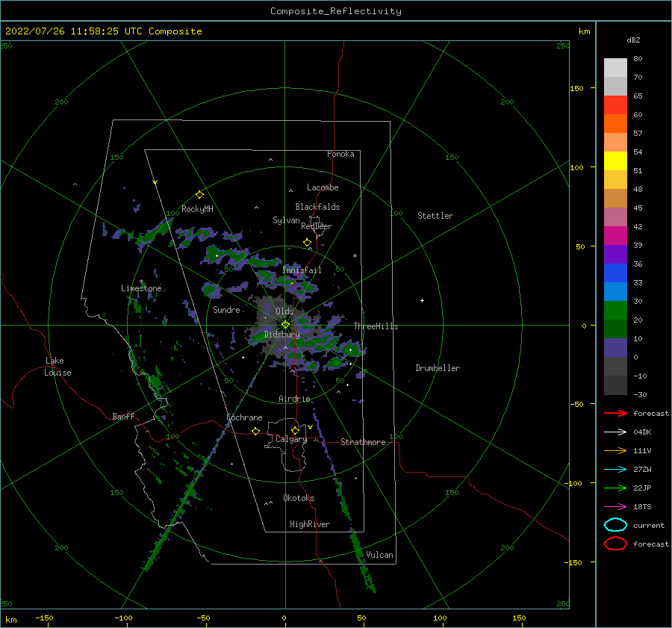The width and height of the screenshot is (672, 628).
Task: Click the yellow diamond marker near RedDeer
Action: click(x=307, y=243)
